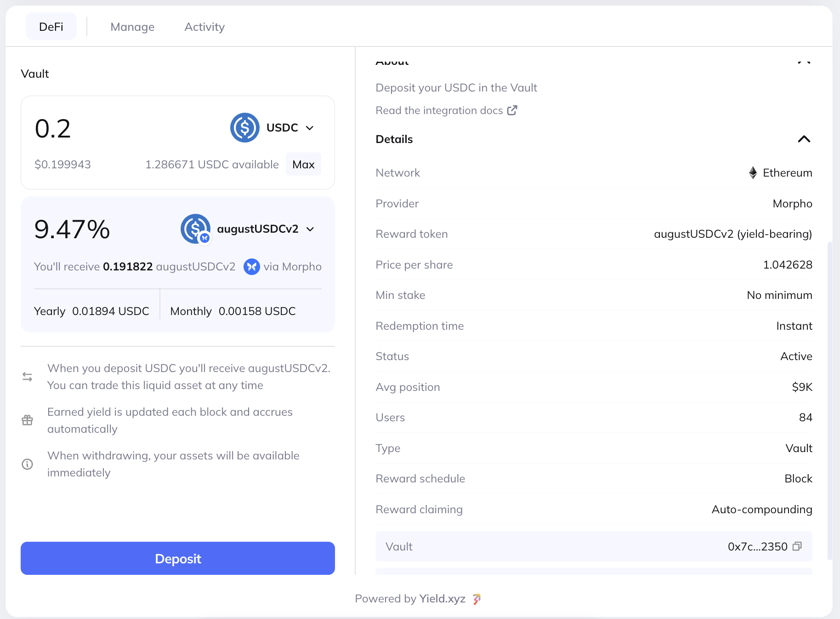840x619 pixels.
Task: Click the Max amount button
Action: point(303,164)
